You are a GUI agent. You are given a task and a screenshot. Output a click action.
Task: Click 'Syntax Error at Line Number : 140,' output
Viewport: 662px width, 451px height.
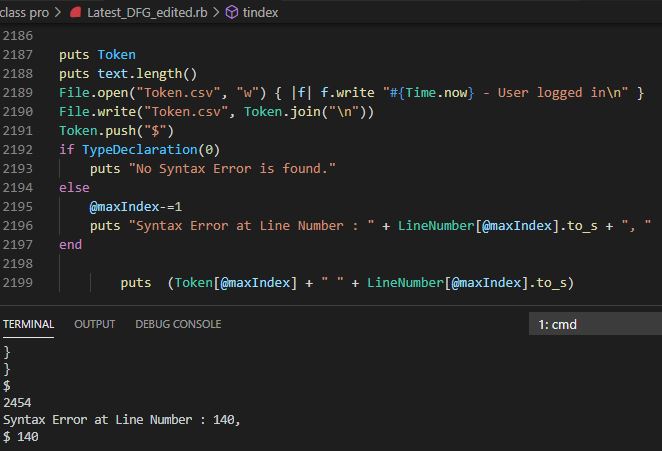pos(122,419)
